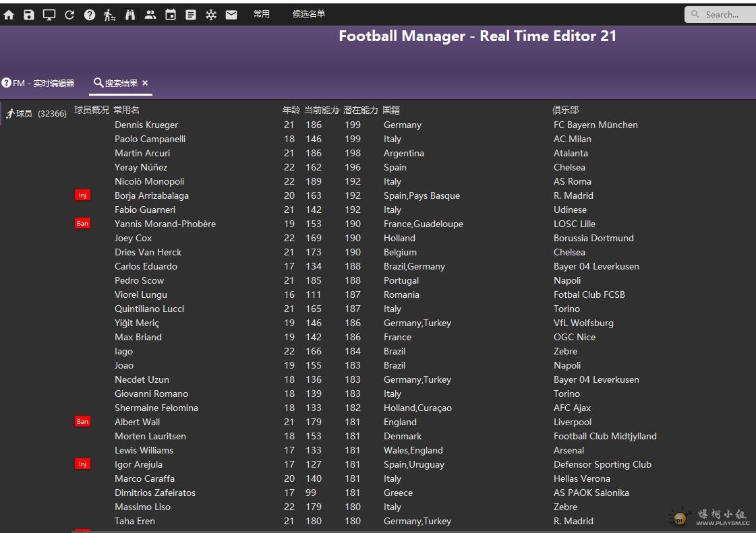Screen dimensions: 756x533
Task: Select player Borja Arrizabalaga
Action: (151, 195)
